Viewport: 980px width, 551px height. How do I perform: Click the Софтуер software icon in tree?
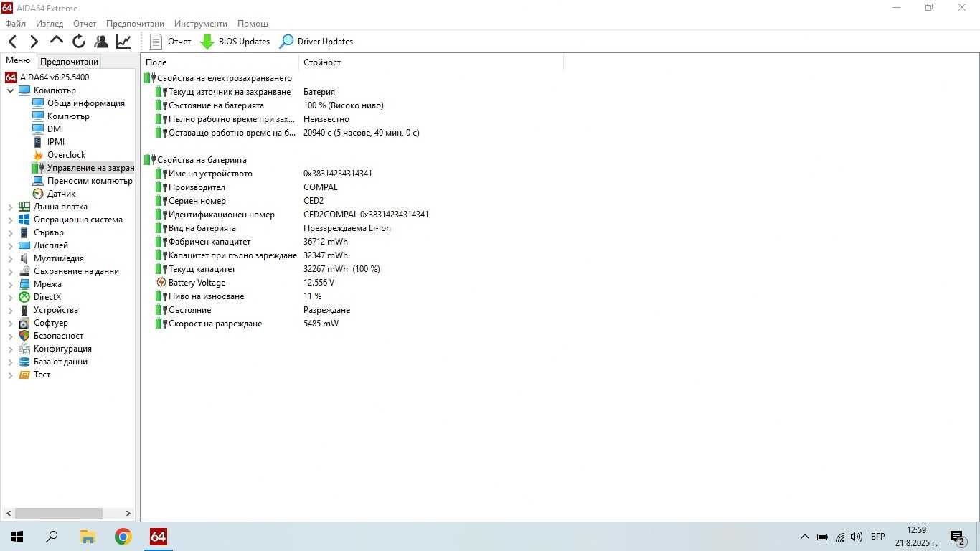point(24,323)
